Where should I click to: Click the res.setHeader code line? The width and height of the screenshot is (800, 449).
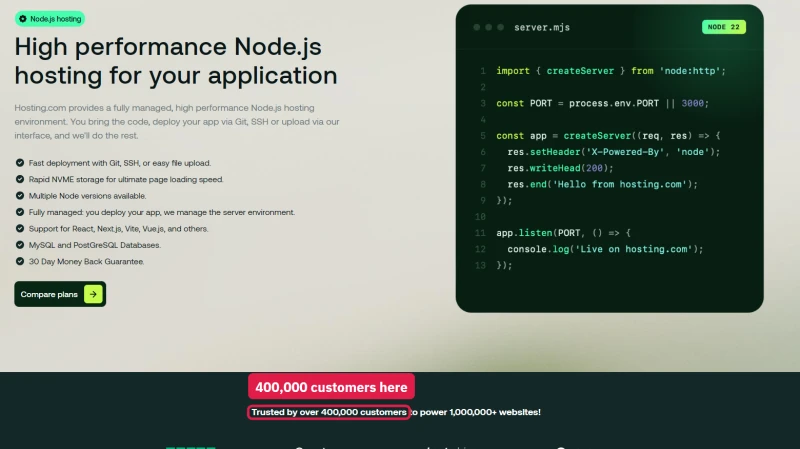point(614,152)
